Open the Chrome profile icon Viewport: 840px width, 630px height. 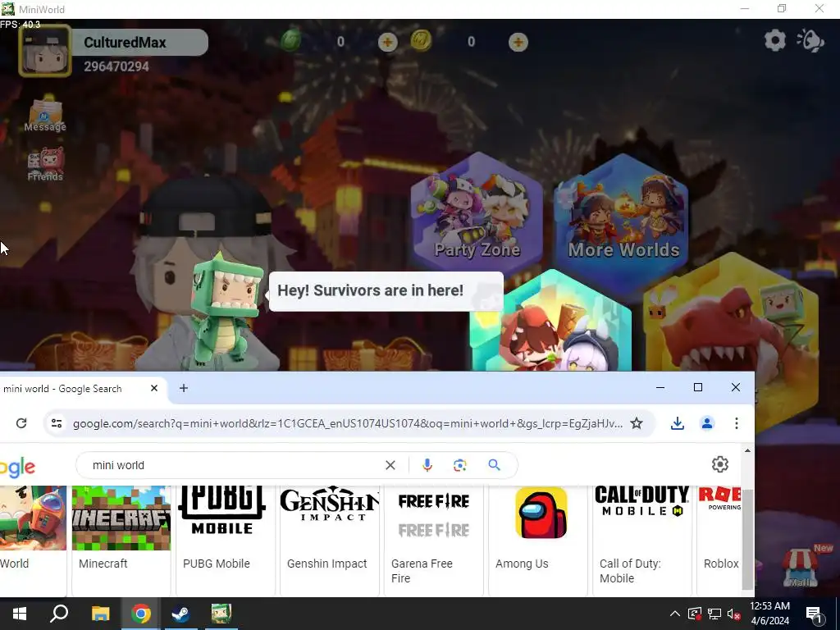(707, 423)
